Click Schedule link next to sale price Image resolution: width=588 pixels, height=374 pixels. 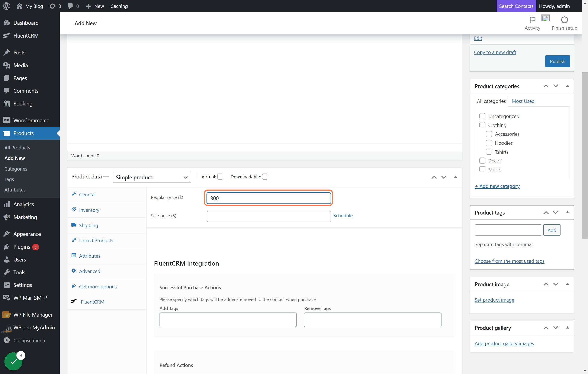343,215
